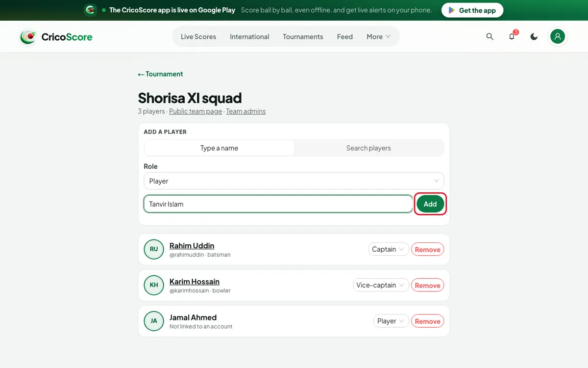588x368 pixels.
Task: Open International nav item
Action: 249,37
